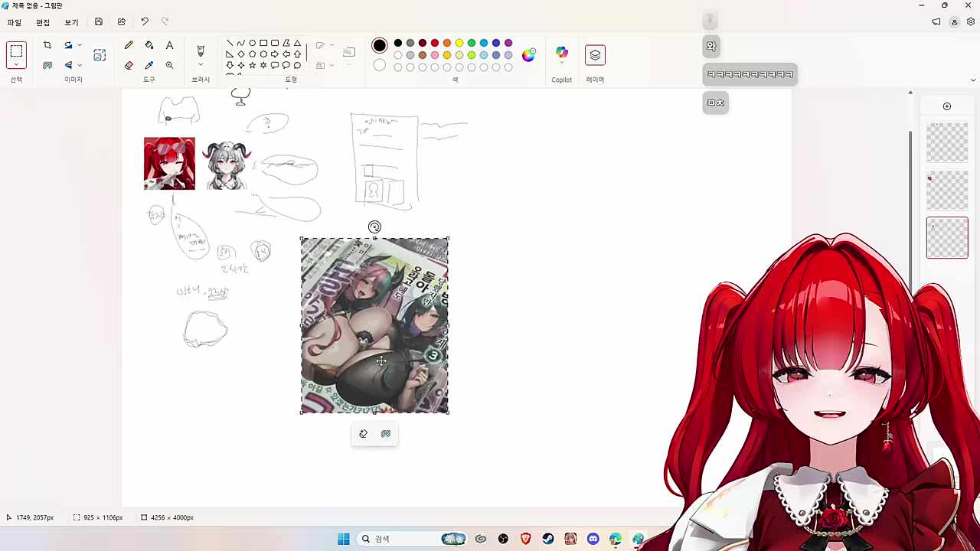Open the Selection tool dropdown arrow
This screenshot has height=551, width=980.
(x=16, y=66)
